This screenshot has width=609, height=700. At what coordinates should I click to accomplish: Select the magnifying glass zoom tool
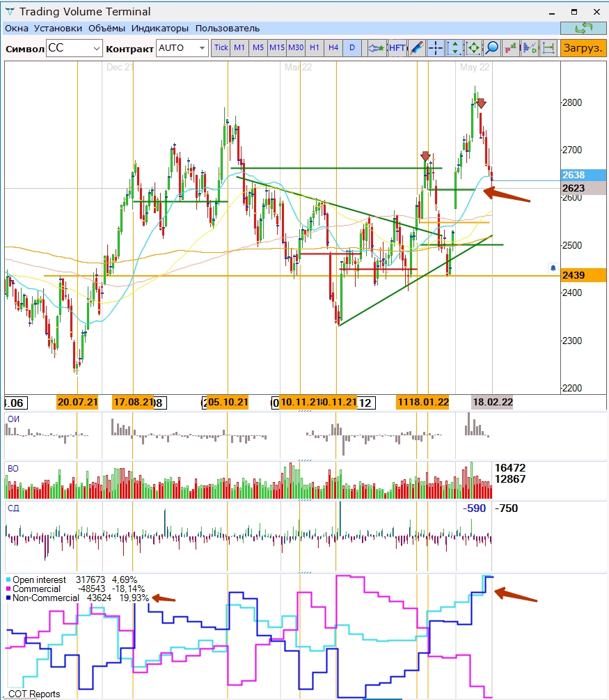pyautogui.click(x=492, y=48)
